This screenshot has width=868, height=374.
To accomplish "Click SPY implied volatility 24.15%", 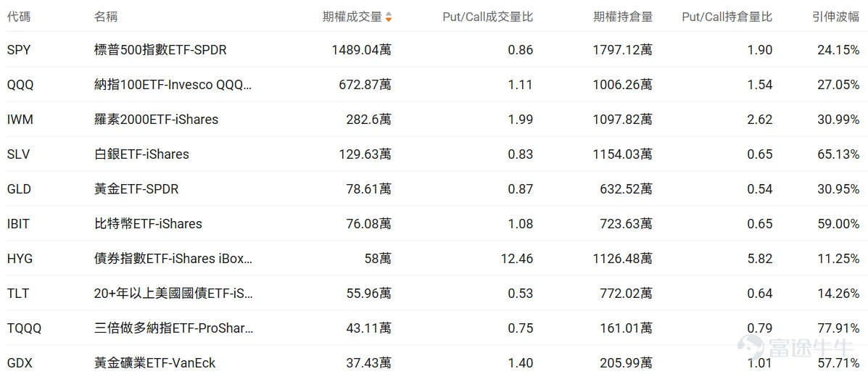I will click(x=839, y=50).
